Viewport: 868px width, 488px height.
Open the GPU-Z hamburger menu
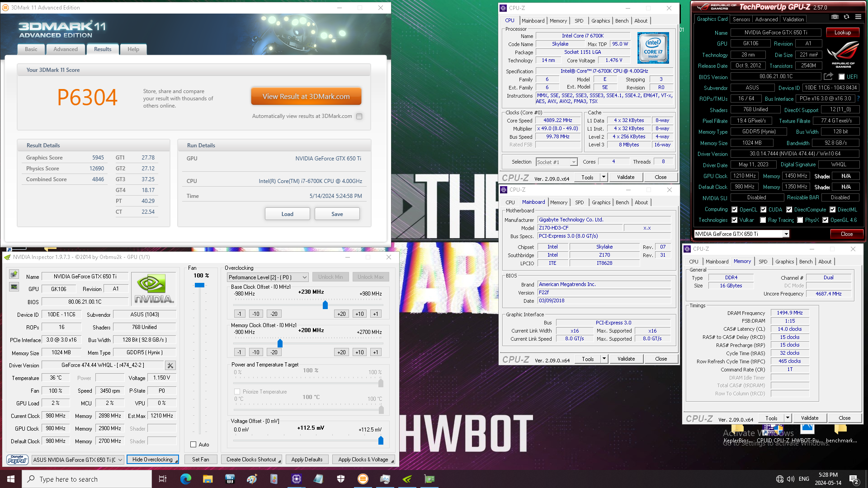858,17
